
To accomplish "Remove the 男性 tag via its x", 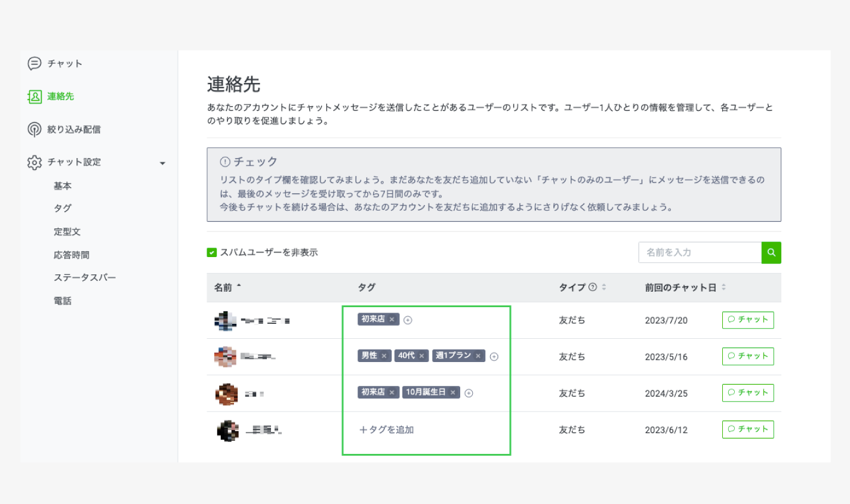I will [384, 356].
